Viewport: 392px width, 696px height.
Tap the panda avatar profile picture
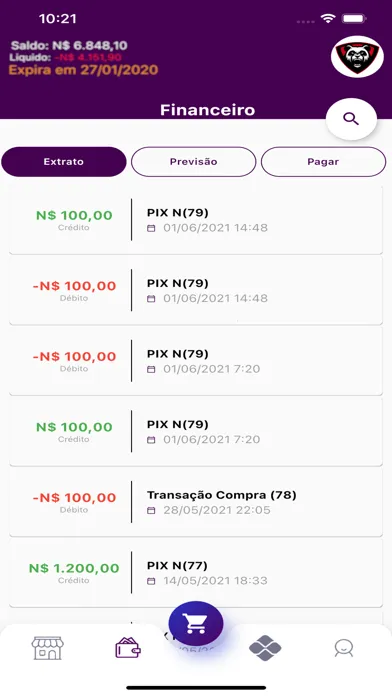coord(357,57)
